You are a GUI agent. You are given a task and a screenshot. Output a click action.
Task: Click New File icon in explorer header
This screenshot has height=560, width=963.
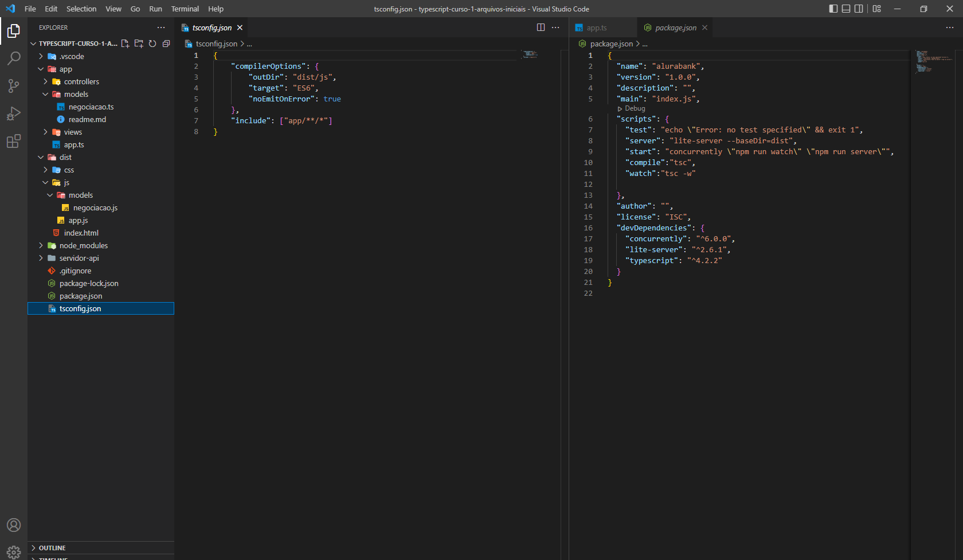coord(125,44)
